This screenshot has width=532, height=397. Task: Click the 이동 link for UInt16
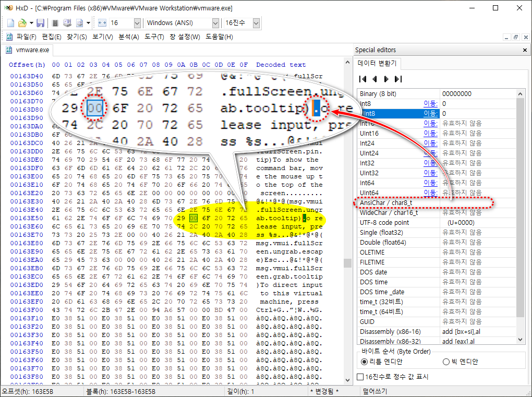(x=430, y=134)
